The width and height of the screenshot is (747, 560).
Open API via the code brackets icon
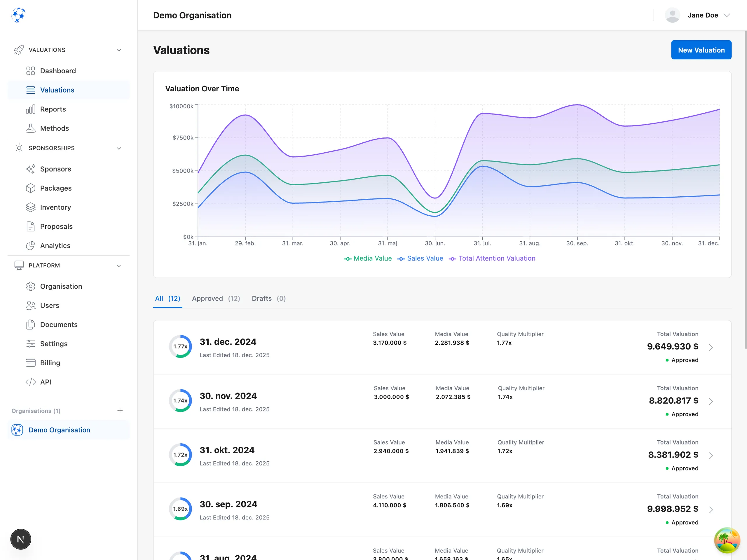[30, 382]
